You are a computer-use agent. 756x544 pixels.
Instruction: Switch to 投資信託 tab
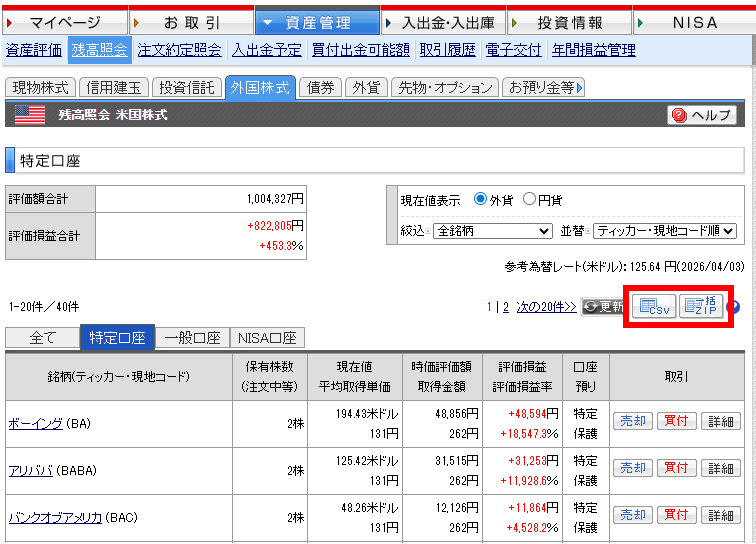tap(189, 88)
